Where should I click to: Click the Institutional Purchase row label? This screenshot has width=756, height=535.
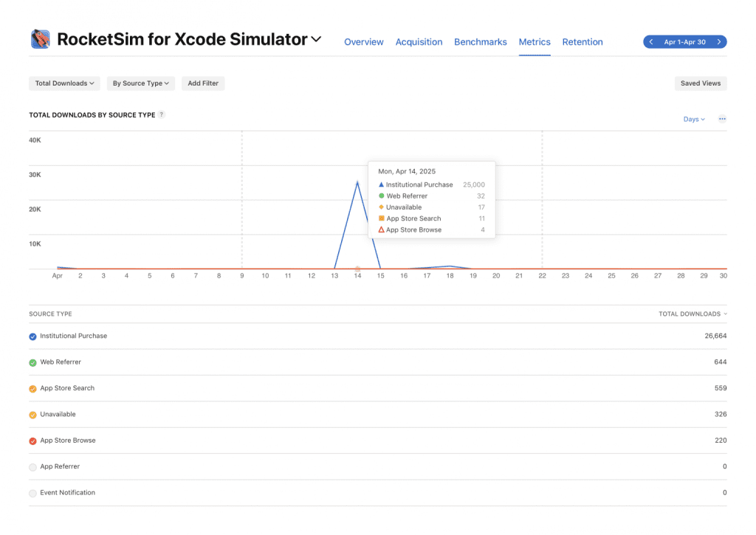(74, 336)
